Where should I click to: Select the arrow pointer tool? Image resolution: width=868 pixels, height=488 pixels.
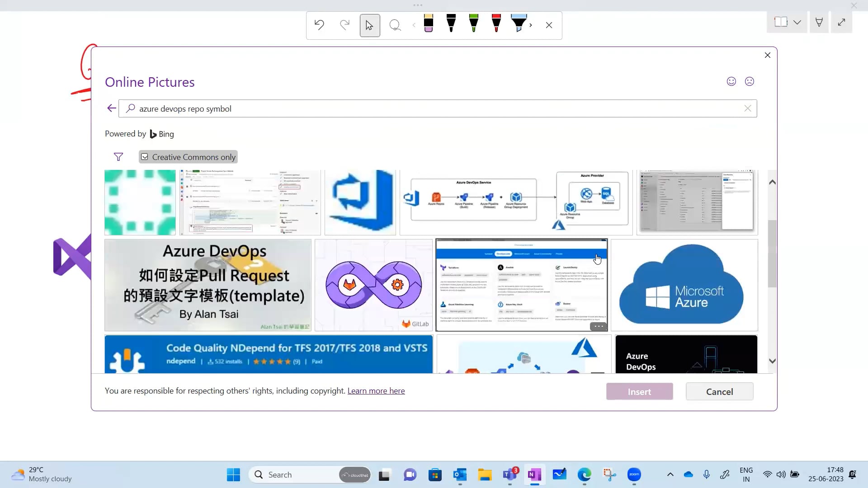370,25
